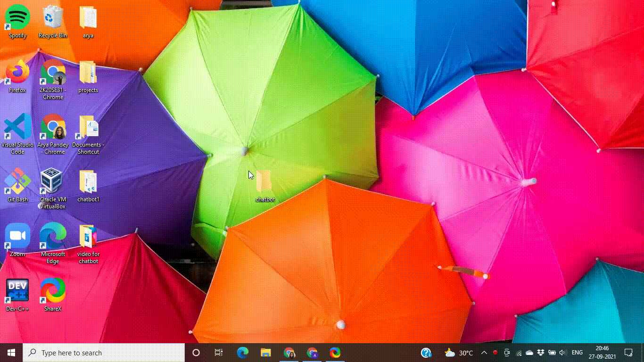This screenshot has width=644, height=362.
Task: Click the Type here to search box
Action: point(104,353)
